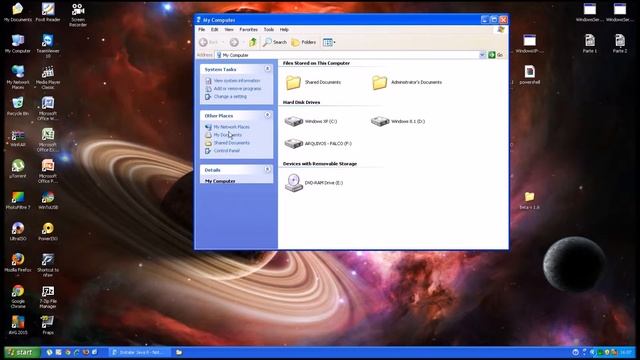This screenshot has width=640, height=360.
Task: Select 7-Zip File Manager desktop icon
Action: [x=48, y=296]
